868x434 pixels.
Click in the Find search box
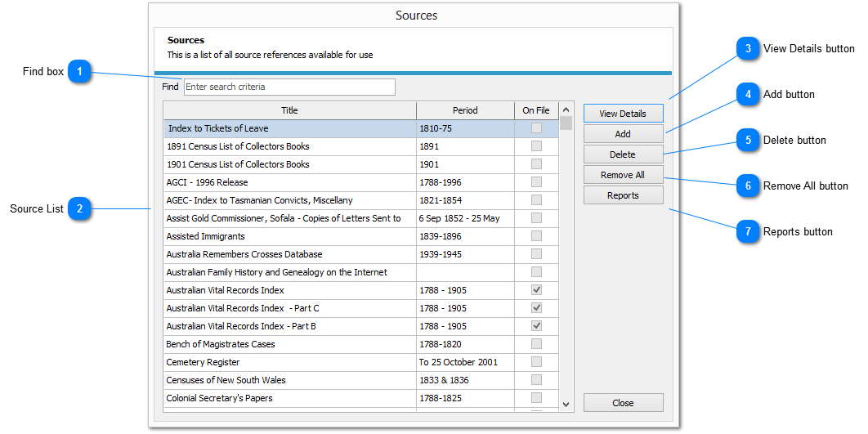tap(289, 87)
